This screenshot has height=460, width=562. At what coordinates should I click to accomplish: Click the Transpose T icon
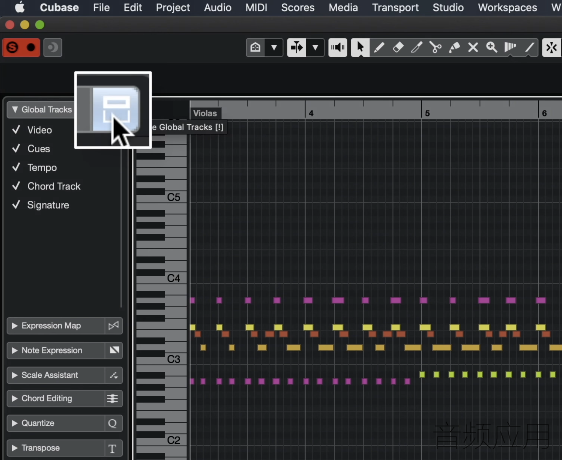point(112,448)
